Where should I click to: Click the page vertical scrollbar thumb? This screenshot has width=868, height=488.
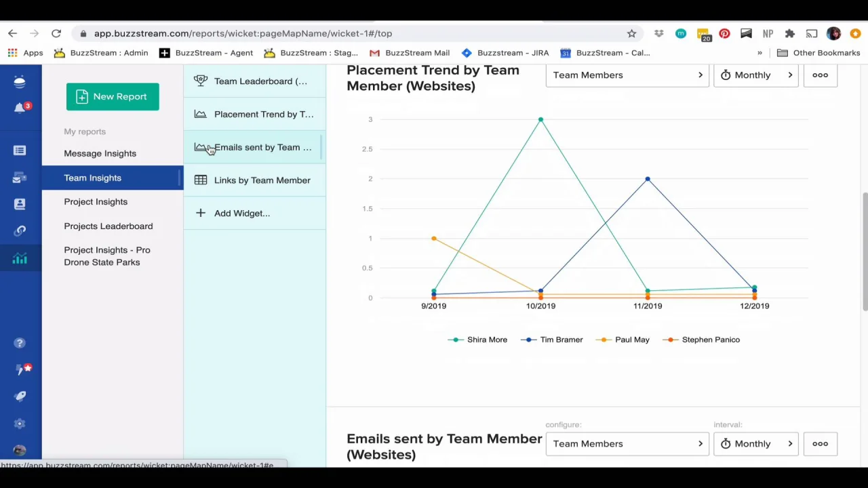coord(865,252)
